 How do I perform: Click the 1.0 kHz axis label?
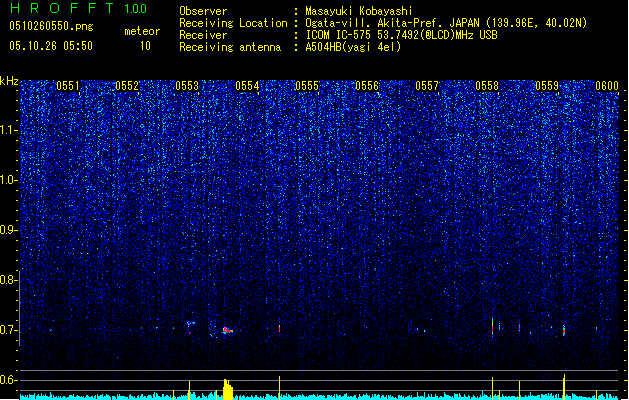pyautogui.click(x=9, y=180)
